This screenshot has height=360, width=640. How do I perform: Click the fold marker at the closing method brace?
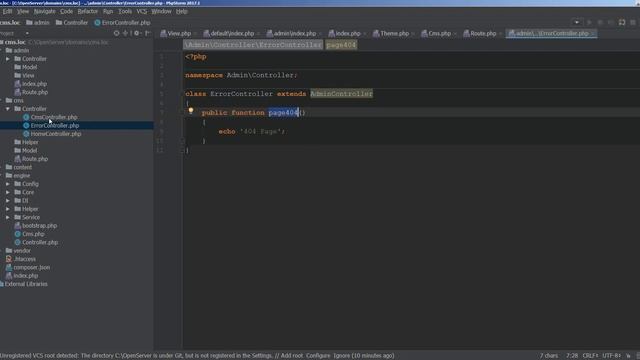point(182,141)
